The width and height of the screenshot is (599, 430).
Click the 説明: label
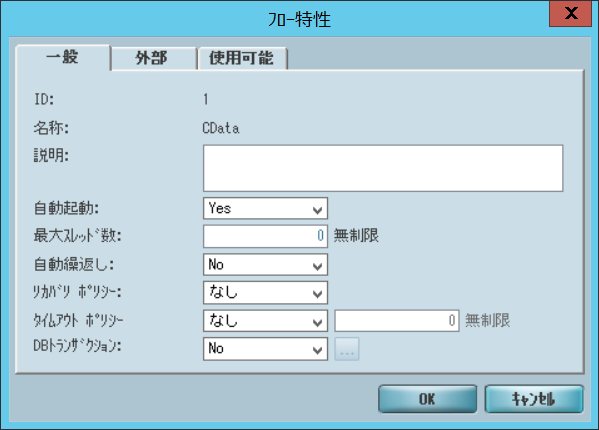tap(51, 156)
